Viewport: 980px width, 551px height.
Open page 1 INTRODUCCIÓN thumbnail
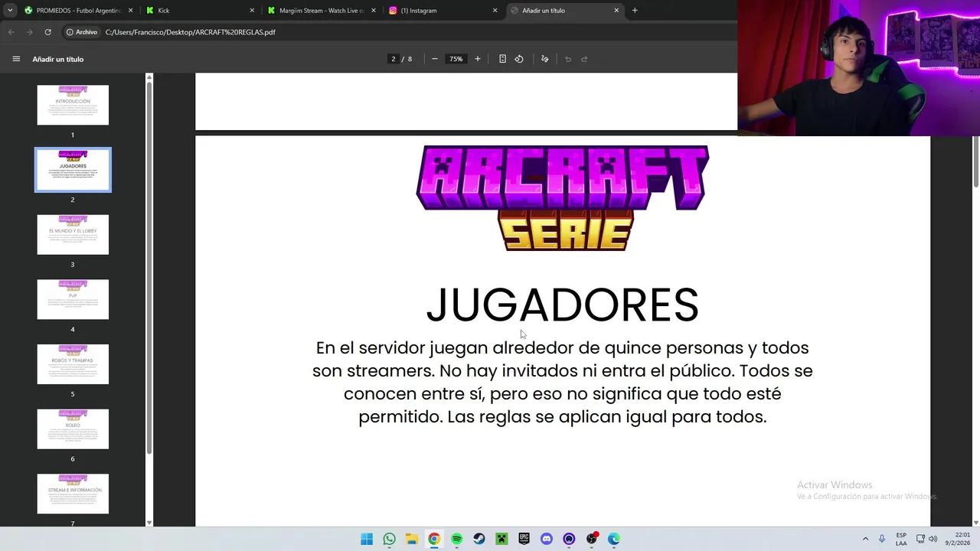[73, 105]
